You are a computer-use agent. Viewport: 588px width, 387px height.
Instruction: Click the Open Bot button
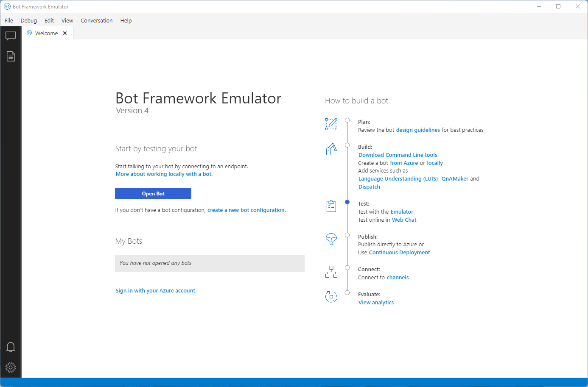coord(153,193)
